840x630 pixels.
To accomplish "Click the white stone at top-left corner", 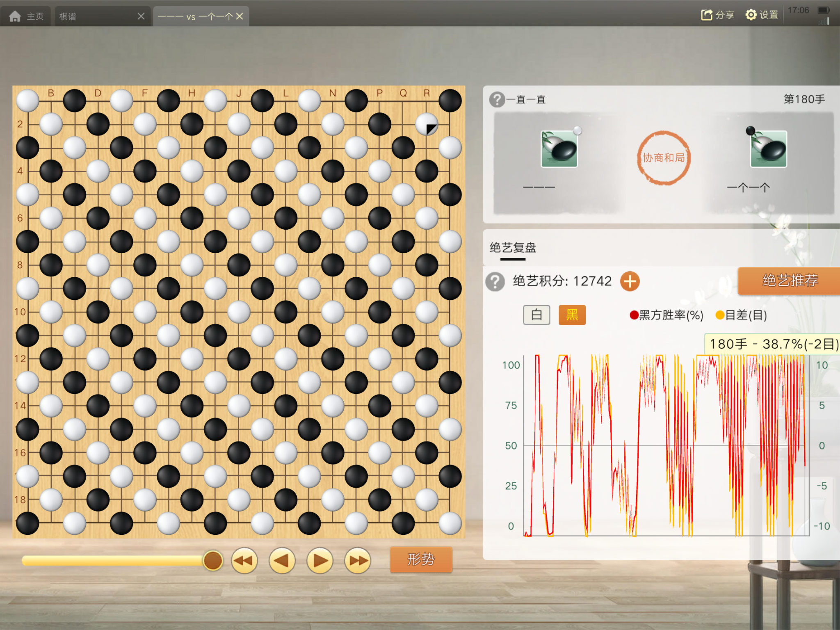I will click(x=27, y=101).
